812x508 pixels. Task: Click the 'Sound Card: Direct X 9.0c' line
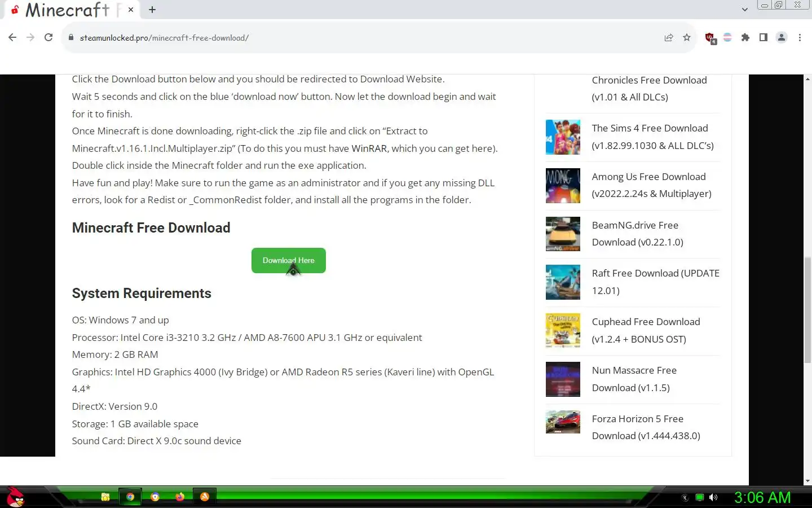tap(157, 441)
